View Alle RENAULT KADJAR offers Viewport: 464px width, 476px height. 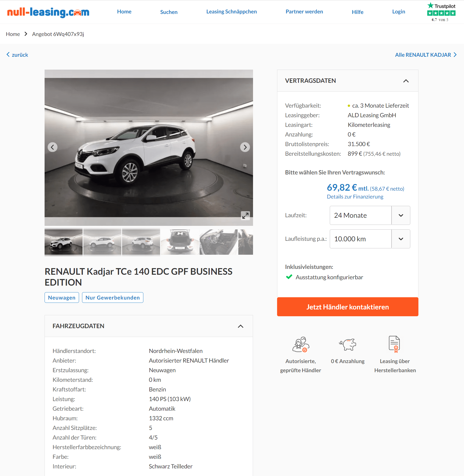pyautogui.click(x=426, y=55)
